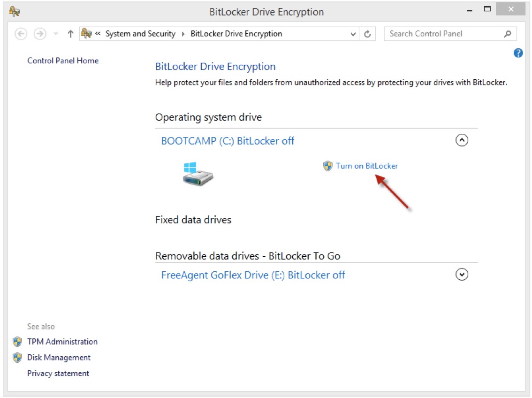This screenshot has height=398, width=532.
Task: Expand the FreeAgent GoFlex Drive section
Action: (462, 274)
